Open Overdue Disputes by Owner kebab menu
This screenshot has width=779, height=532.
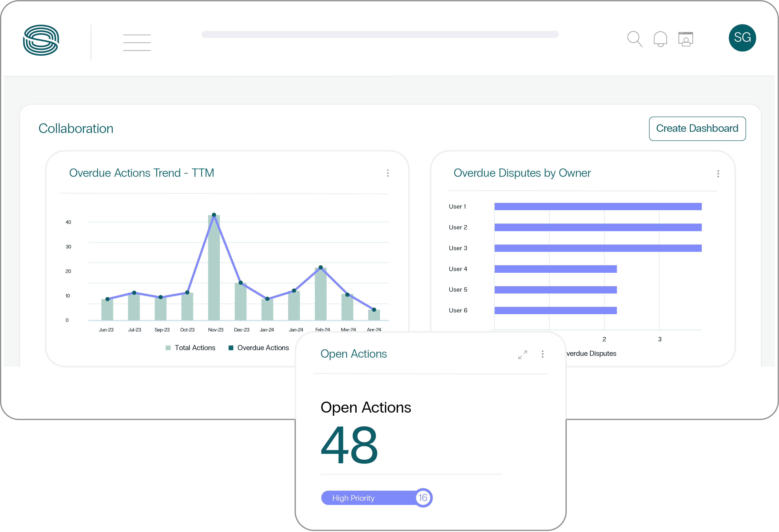pyautogui.click(x=718, y=174)
